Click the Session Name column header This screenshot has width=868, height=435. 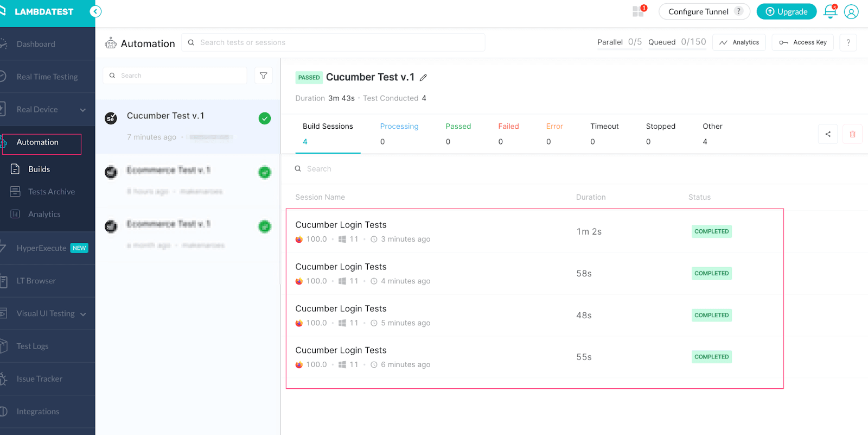(320, 197)
